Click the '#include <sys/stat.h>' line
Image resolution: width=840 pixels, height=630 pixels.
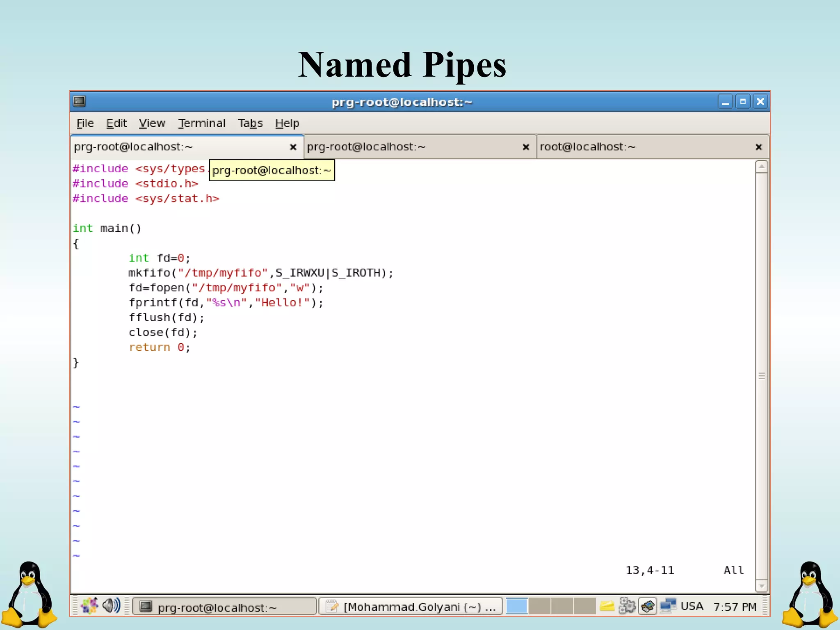[146, 199]
